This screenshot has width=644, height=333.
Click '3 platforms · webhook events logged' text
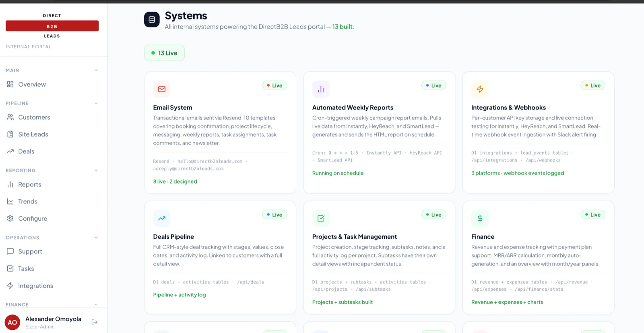518,173
